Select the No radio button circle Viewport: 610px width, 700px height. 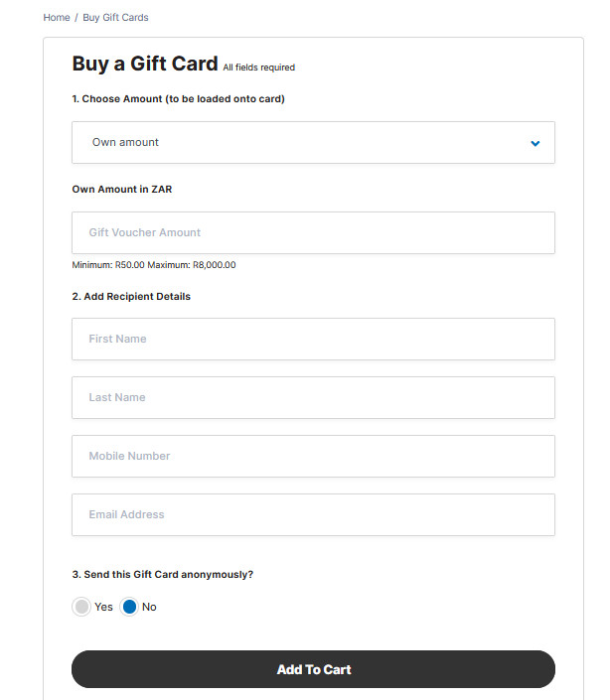(129, 607)
